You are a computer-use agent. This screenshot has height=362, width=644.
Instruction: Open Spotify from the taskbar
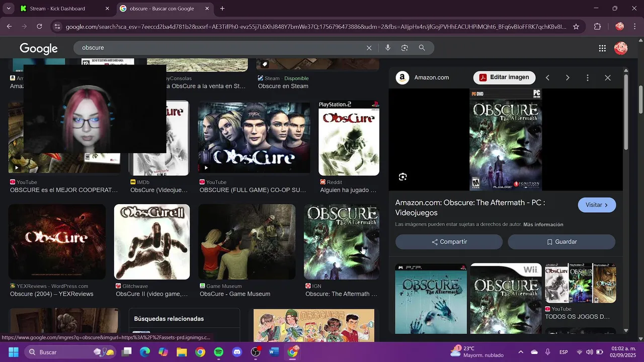coord(219,352)
